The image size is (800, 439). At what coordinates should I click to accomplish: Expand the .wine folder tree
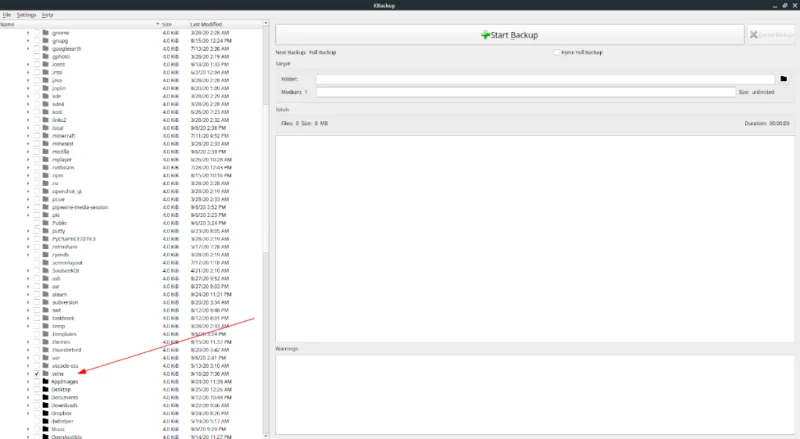pyautogui.click(x=28, y=374)
